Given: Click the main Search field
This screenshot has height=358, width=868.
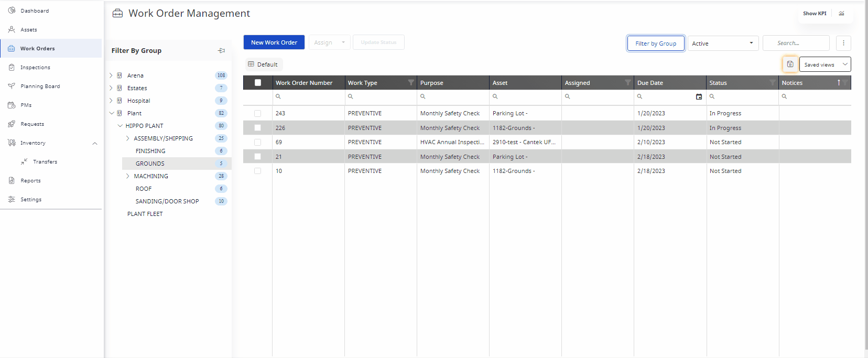Looking at the screenshot, I should (796, 43).
